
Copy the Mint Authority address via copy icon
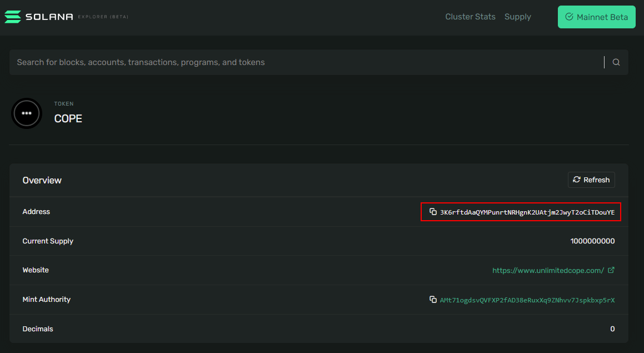coord(433,300)
